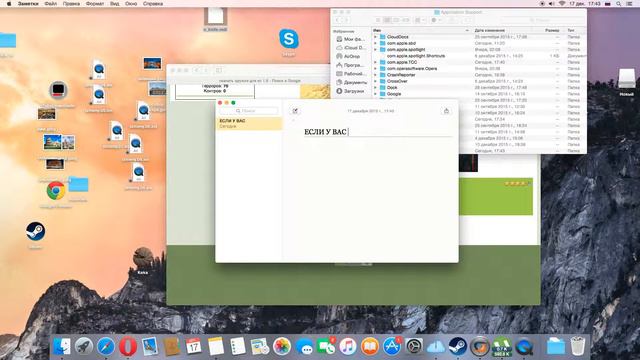Open the Finder arrange dropdown

click(x=420, y=20)
